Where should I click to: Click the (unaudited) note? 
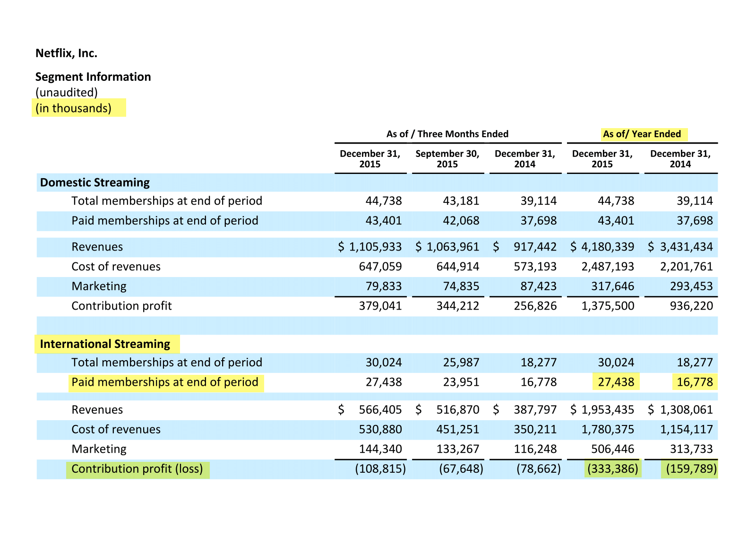[67, 92]
